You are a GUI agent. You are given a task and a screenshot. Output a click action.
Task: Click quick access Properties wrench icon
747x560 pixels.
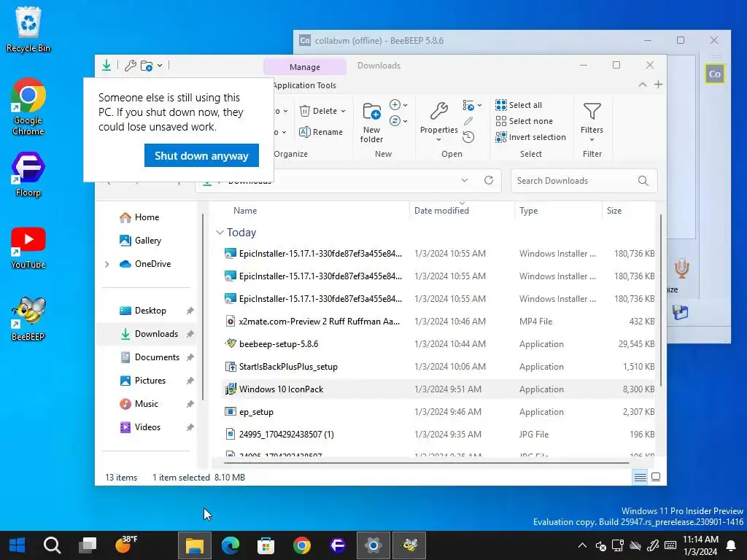[130, 65]
